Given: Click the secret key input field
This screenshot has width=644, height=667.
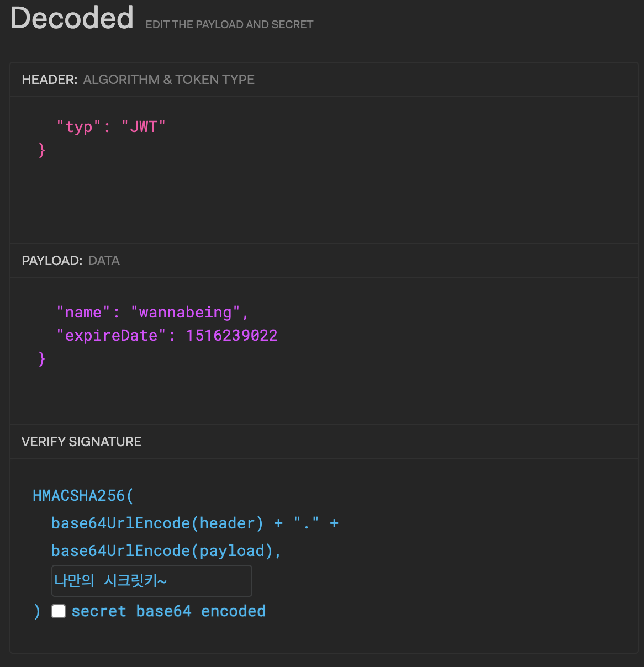Looking at the screenshot, I should 152,580.
